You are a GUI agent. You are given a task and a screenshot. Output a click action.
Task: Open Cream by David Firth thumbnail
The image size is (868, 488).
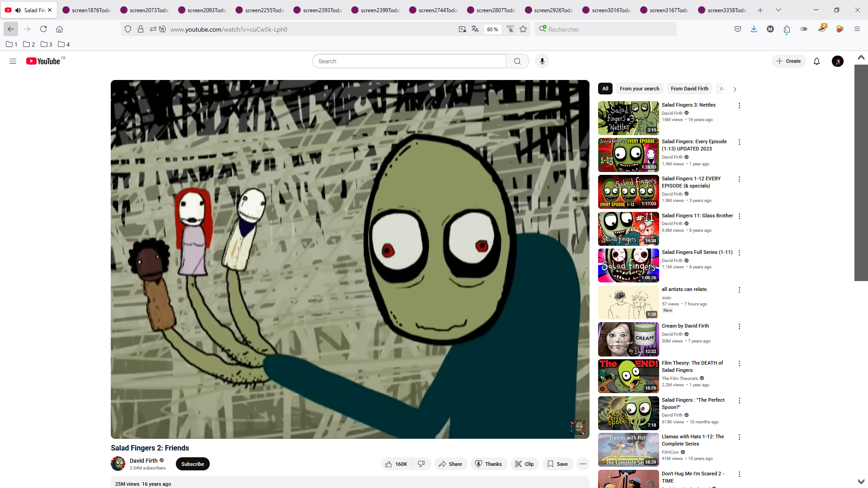coord(628,339)
